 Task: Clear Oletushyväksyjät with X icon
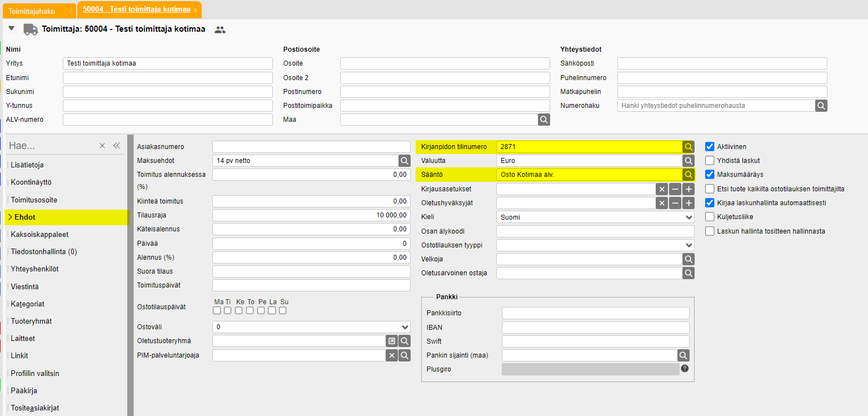point(662,203)
